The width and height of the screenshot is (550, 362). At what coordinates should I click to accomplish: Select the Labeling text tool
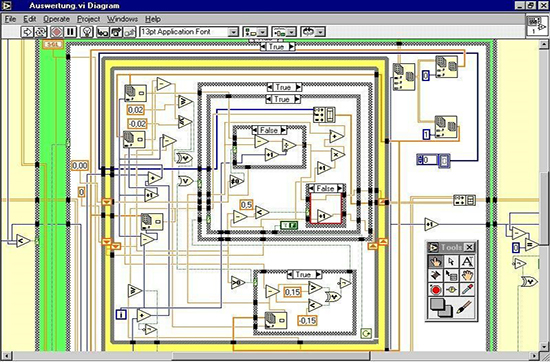467,262
